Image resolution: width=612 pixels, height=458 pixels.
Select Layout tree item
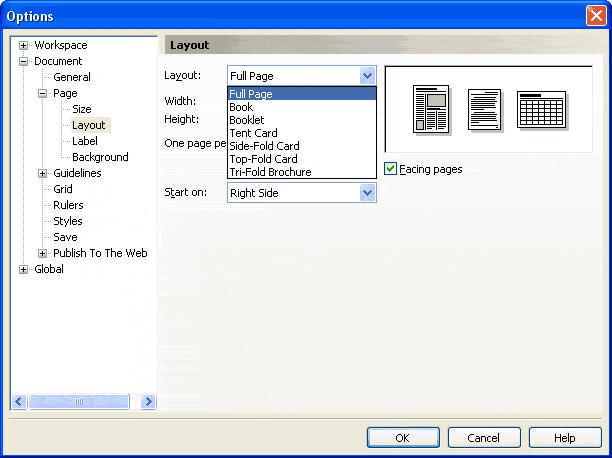(x=89, y=125)
